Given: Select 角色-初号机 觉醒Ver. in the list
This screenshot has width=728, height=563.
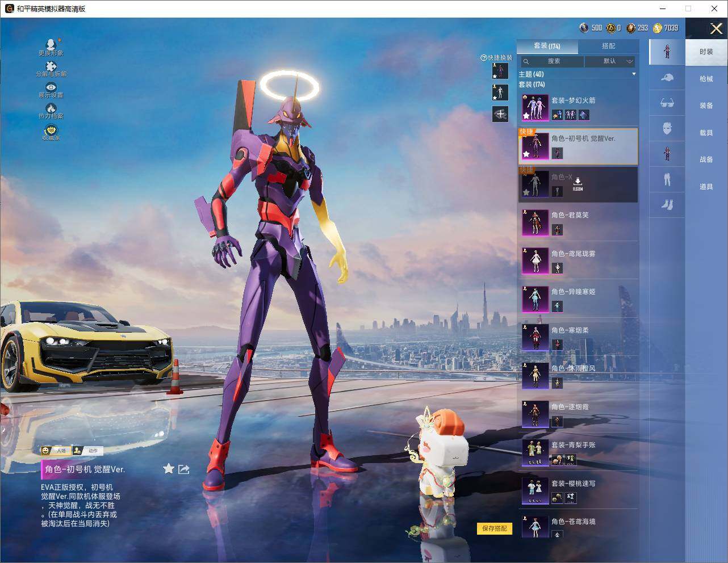Looking at the screenshot, I should point(578,146).
